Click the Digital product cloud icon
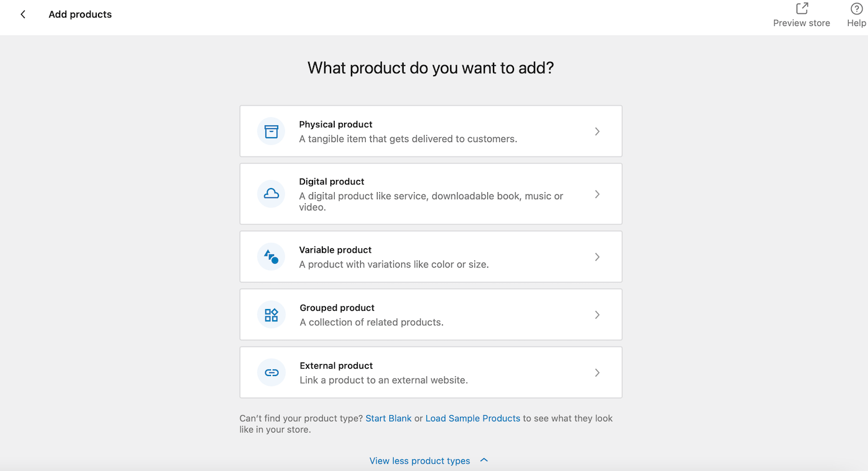Viewport: 868px width, 471px height. coord(271,194)
